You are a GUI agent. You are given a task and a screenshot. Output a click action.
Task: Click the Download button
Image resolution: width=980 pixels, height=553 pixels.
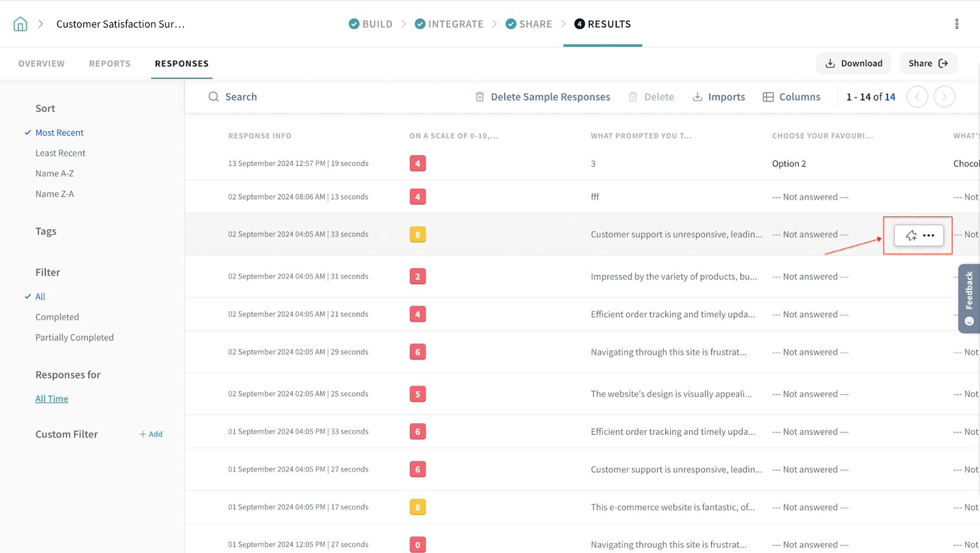tap(853, 63)
